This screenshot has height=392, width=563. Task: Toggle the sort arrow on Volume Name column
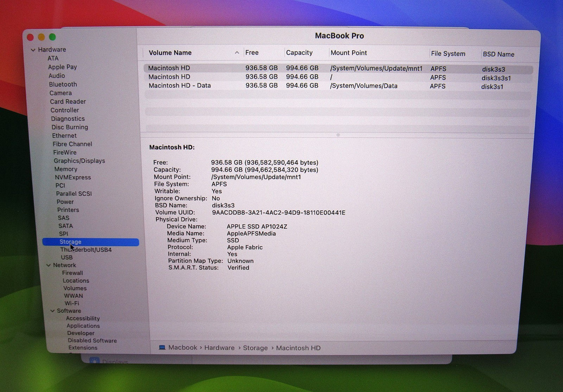(x=237, y=53)
